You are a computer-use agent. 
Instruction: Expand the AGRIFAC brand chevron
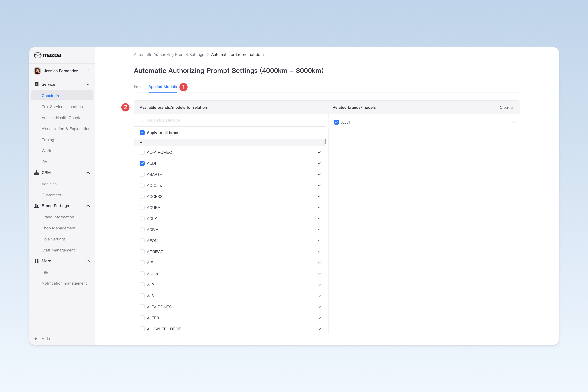[x=319, y=252]
